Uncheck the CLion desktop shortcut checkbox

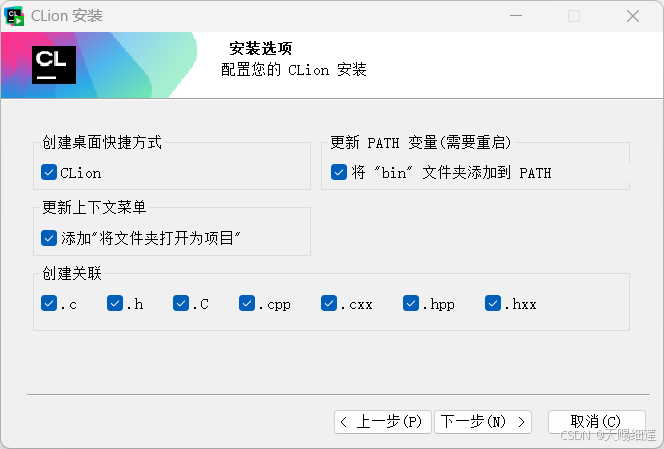pyautogui.click(x=49, y=172)
